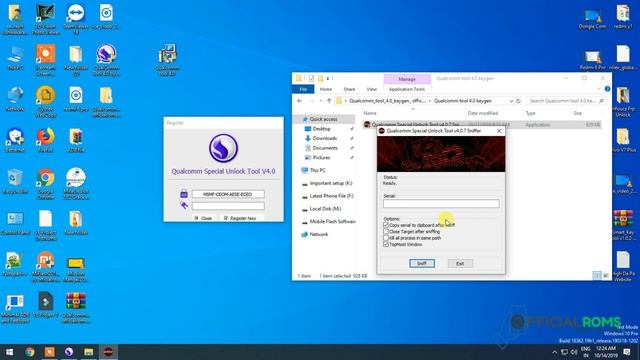Open Important setup (K:) drive
The width and height of the screenshot is (640, 360).
pyautogui.click(x=331, y=183)
